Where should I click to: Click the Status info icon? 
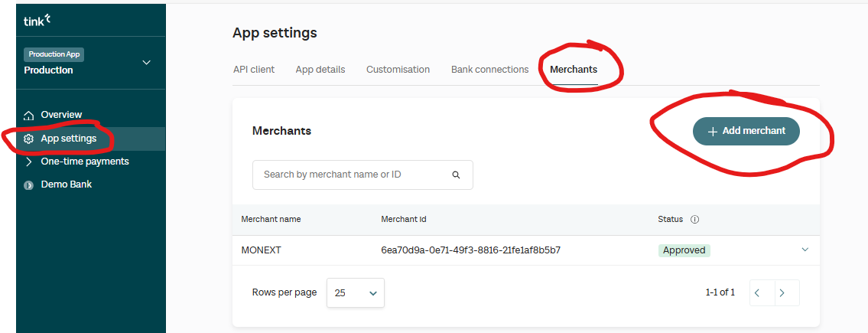coord(694,219)
